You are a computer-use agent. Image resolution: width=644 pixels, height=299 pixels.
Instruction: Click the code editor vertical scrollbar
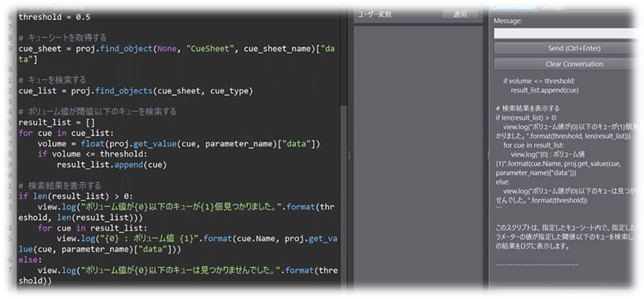coord(343,148)
